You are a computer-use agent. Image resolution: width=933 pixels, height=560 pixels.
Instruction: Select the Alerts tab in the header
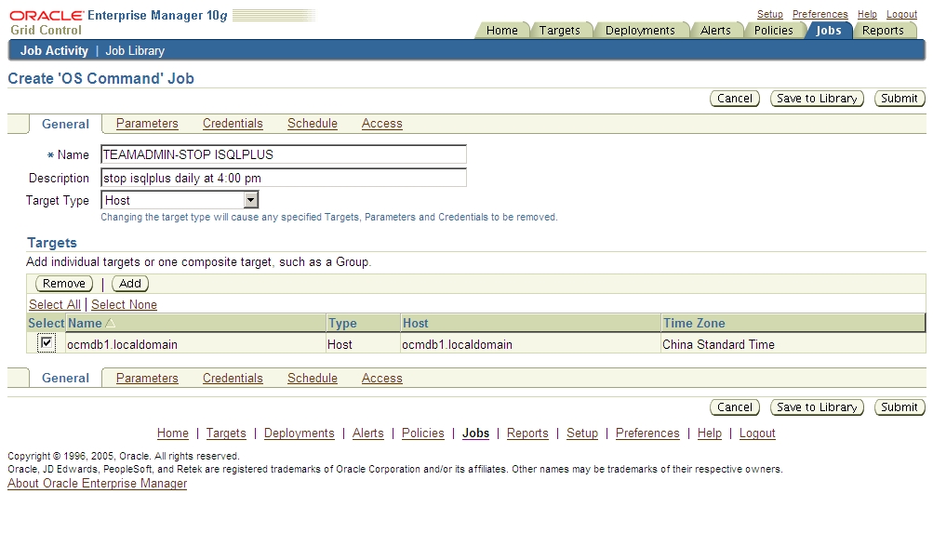click(715, 31)
